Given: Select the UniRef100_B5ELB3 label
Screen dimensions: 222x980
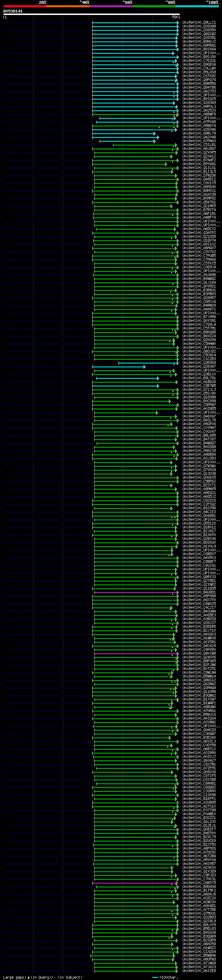Looking at the screenshot, I should click(x=199, y=929).
